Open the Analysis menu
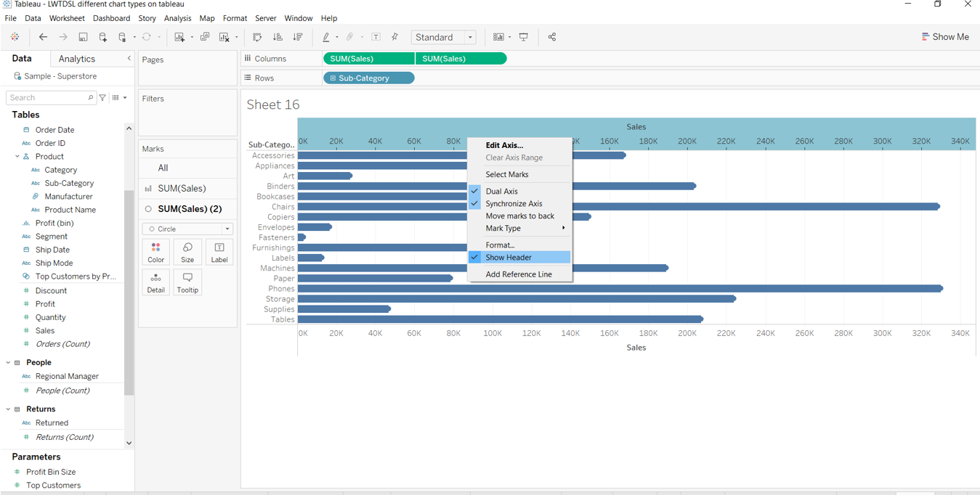 [x=177, y=18]
